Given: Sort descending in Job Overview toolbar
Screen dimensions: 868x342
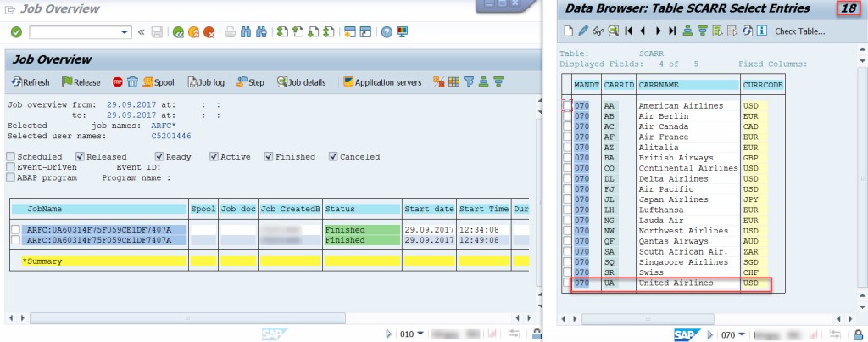Looking at the screenshot, I should coord(498,82).
